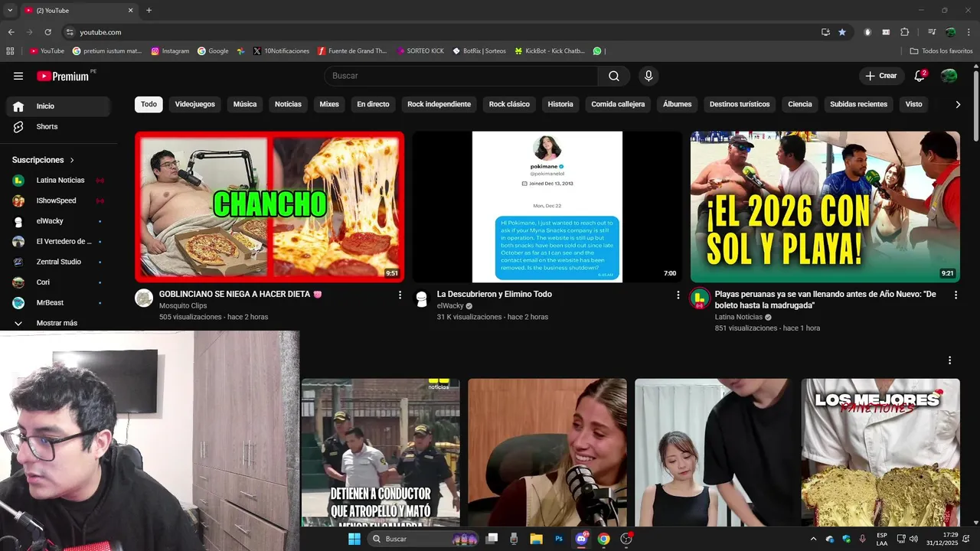Open MrBeast subscription in sidebar

click(58, 303)
